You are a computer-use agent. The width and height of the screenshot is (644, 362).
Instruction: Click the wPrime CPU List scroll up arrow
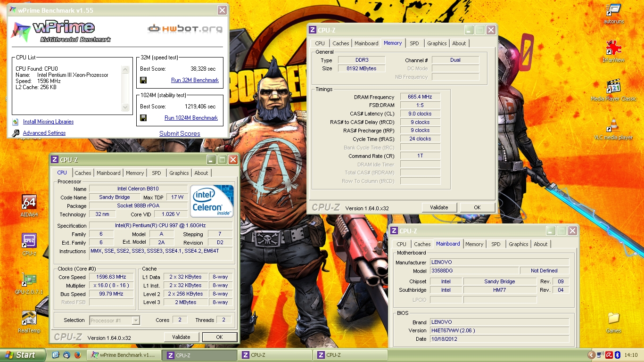pyautogui.click(x=125, y=69)
